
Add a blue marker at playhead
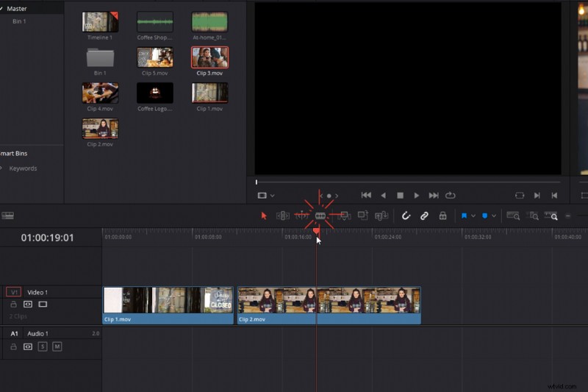click(x=484, y=215)
